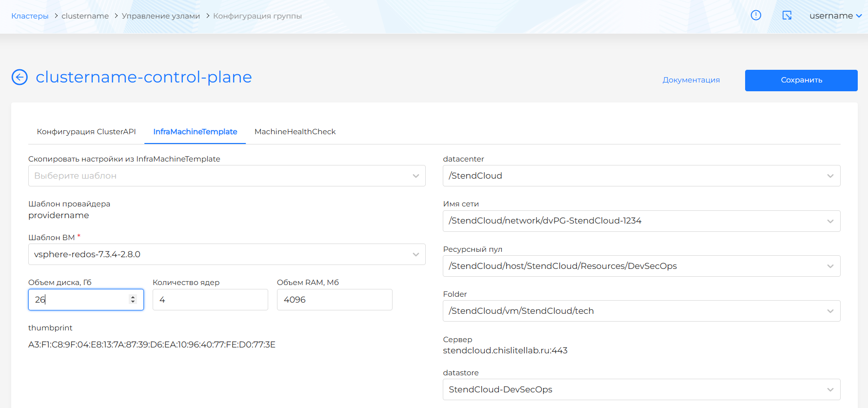Increase disk size with the stepper up arrow
Image resolution: width=868 pixels, height=408 pixels.
(x=133, y=297)
